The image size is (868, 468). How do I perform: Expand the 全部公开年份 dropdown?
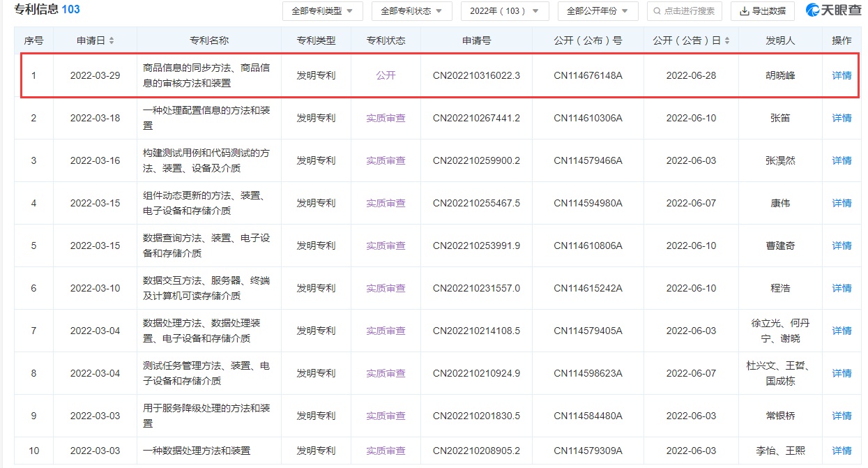tap(597, 11)
